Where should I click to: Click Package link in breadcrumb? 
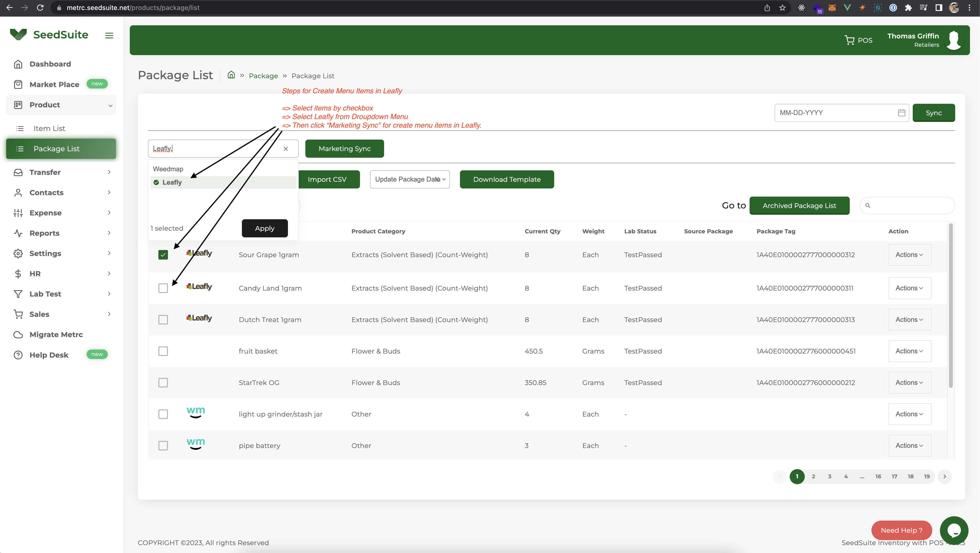(x=263, y=76)
